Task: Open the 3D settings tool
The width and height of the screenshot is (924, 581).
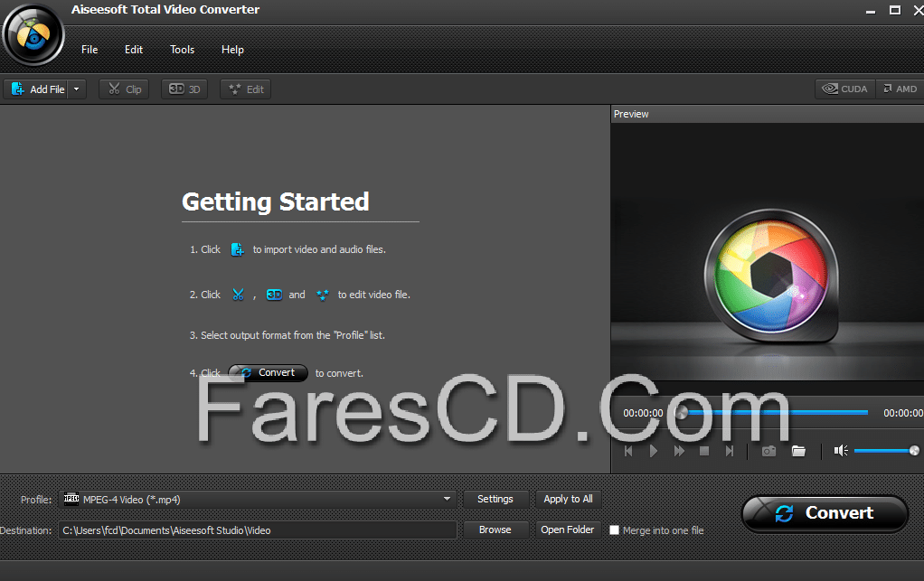Action: point(184,89)
